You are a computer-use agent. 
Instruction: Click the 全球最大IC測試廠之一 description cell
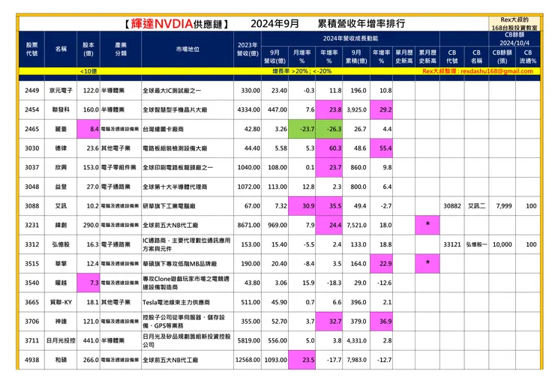(x=187, y=91)
